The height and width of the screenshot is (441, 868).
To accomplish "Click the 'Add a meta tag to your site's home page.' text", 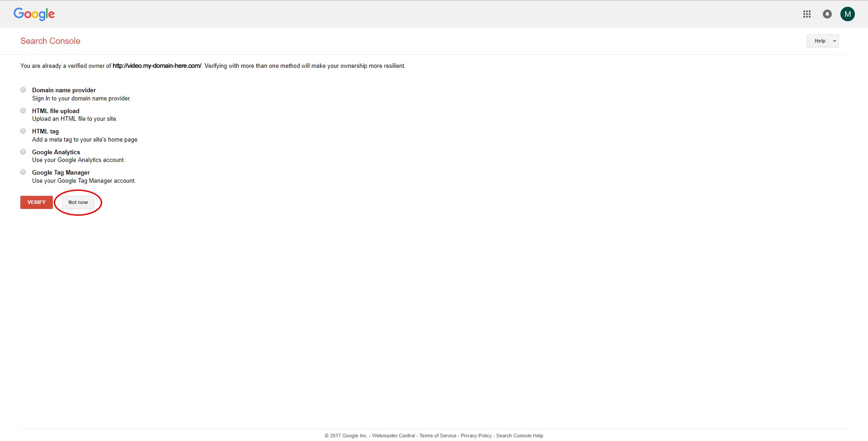I will (x=85, y=139).
